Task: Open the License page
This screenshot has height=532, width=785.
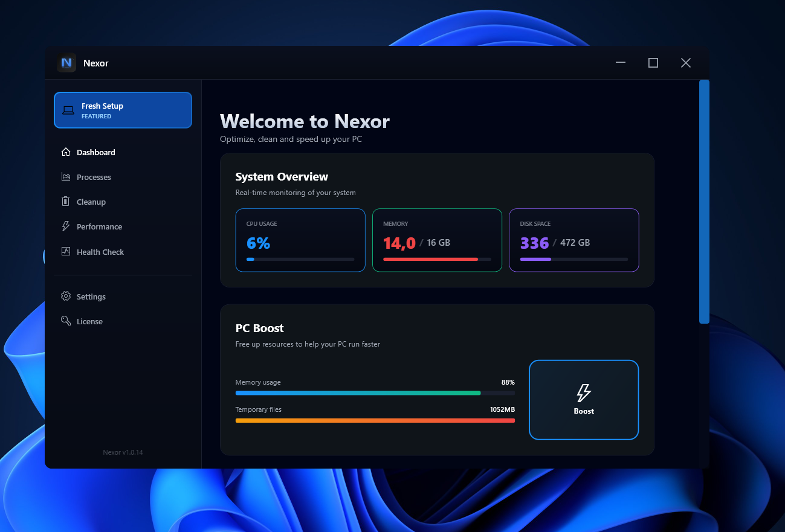Action: [x=123, y=321]
